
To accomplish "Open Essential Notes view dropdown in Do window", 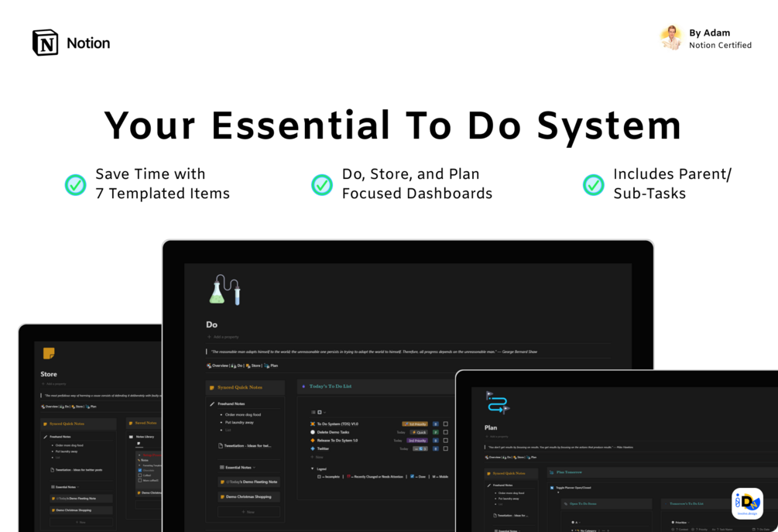I will tap(255, 468).
